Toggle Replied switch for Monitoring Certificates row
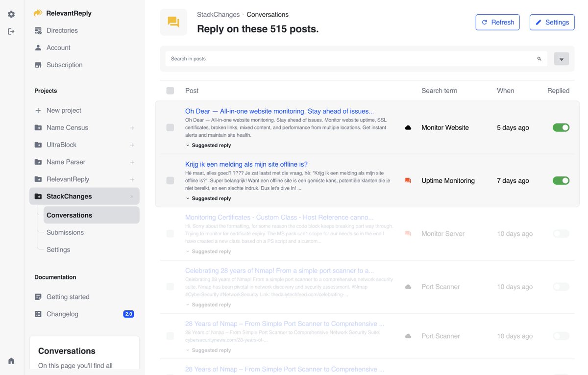This screenshot has width=588, height=375. (561, 234)
